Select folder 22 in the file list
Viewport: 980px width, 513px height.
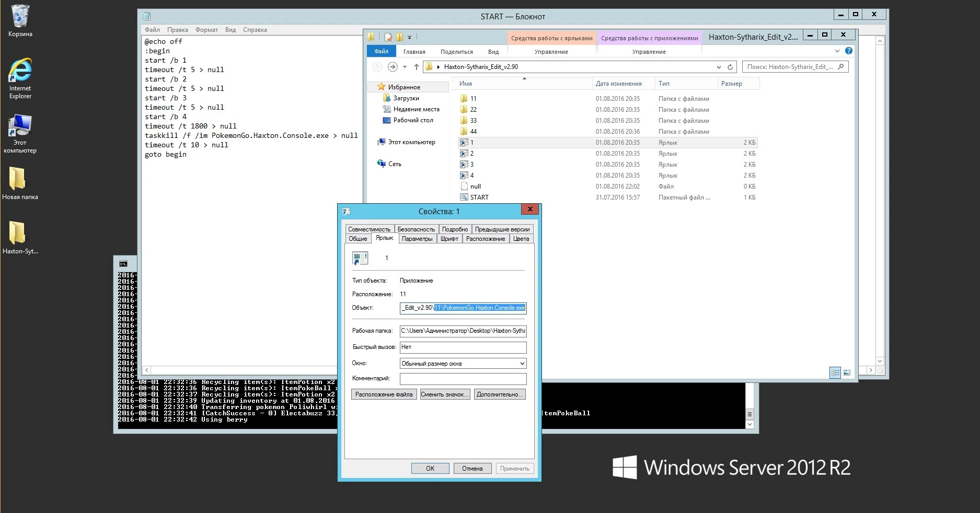(473, 110)
